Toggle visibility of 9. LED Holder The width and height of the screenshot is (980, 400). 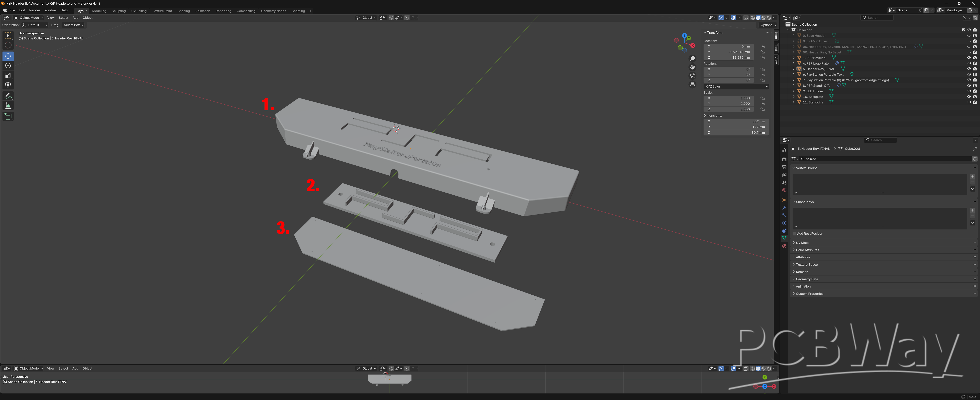(x=969, y=91)
